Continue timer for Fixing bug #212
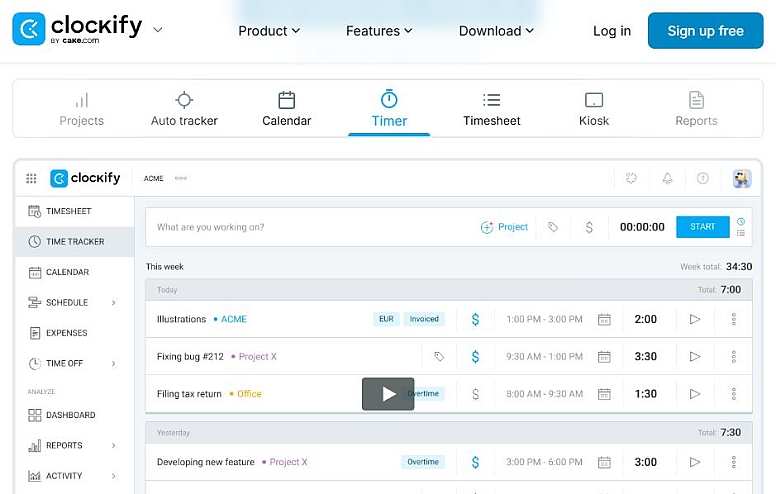Screen dimensions: 776x494 [695, 356]
